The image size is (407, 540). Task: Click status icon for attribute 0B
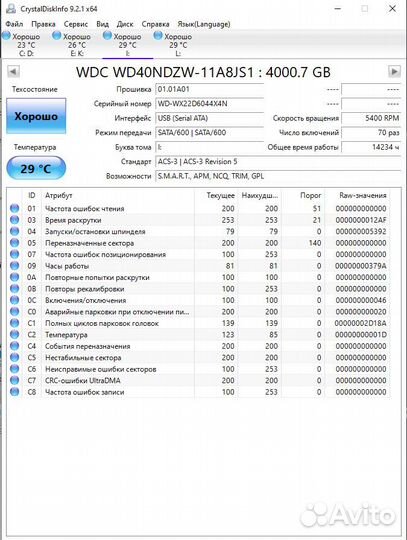(14, 289)
